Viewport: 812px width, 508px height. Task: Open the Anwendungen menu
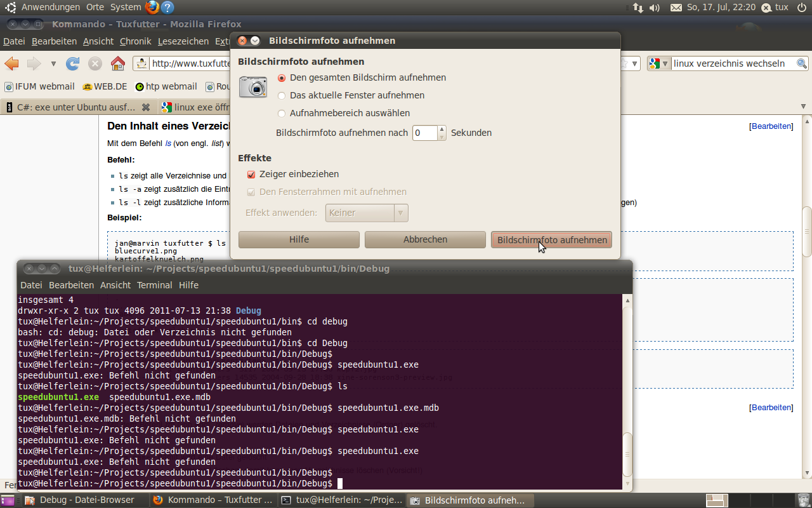point(51,8)
